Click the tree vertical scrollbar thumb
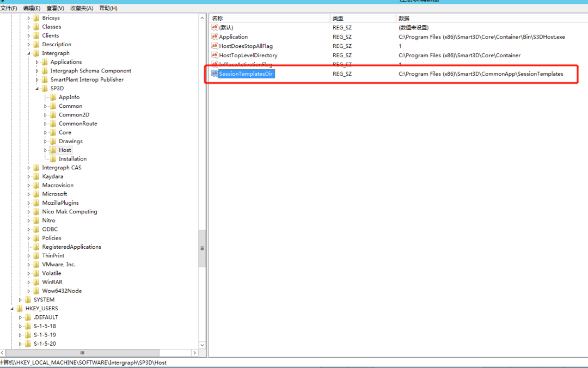This screenshot has height=368, width=588. pos(202,248)
